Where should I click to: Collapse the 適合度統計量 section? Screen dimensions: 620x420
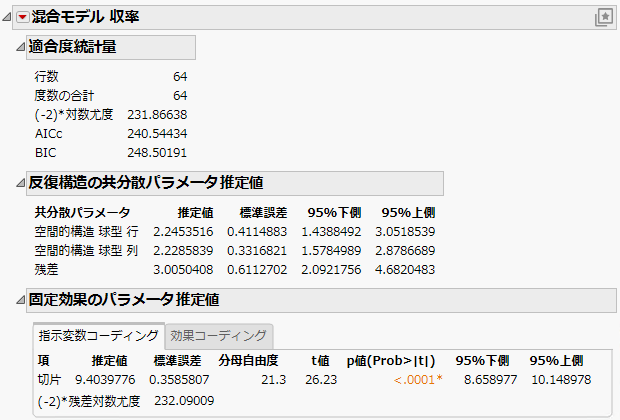(x=21, y=47)
